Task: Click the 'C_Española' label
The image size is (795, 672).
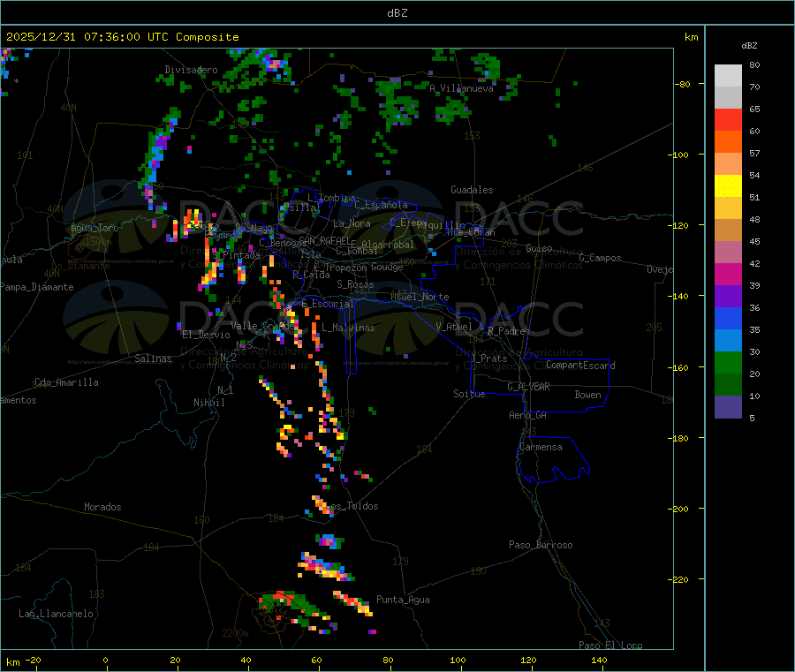Action: pos(381,205)
